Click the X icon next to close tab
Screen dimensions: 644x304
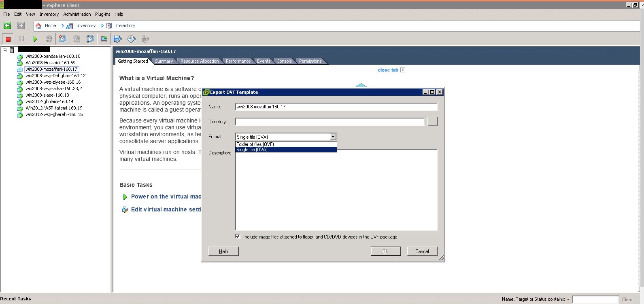pos(403,70)
